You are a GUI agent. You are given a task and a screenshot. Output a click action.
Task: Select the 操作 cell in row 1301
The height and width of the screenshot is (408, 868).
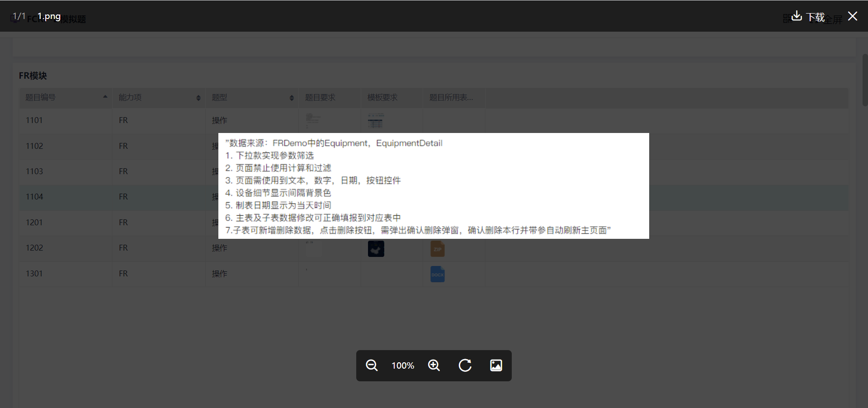coord(252,274)
